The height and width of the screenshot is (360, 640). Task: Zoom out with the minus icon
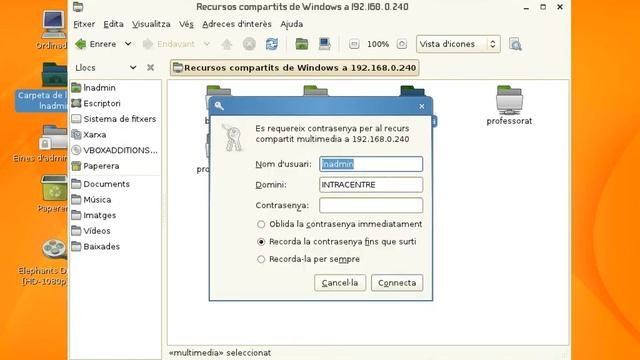354,44
